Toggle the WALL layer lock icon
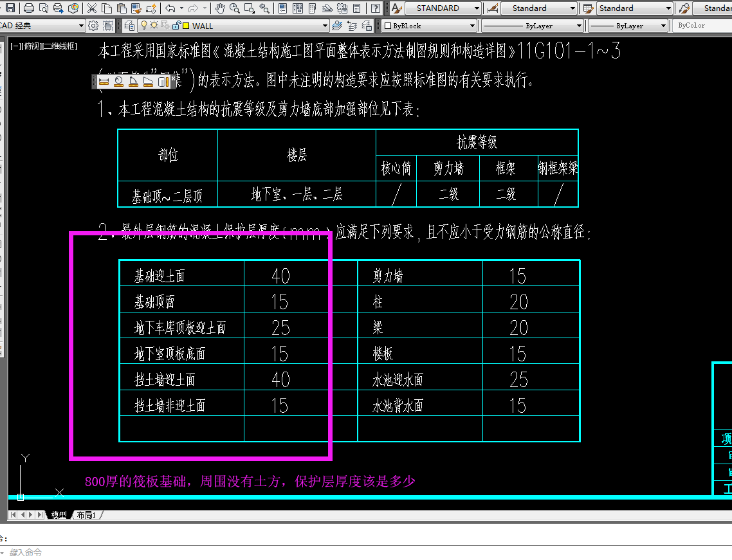This screenshot has height=560, width=732. pyautogui.click(x=176, y=25)
